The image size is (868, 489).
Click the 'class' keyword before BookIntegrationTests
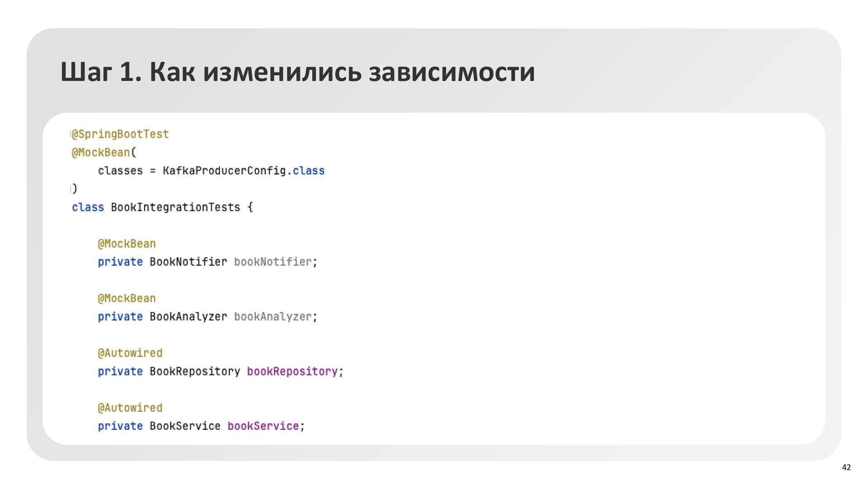point(88,207)
